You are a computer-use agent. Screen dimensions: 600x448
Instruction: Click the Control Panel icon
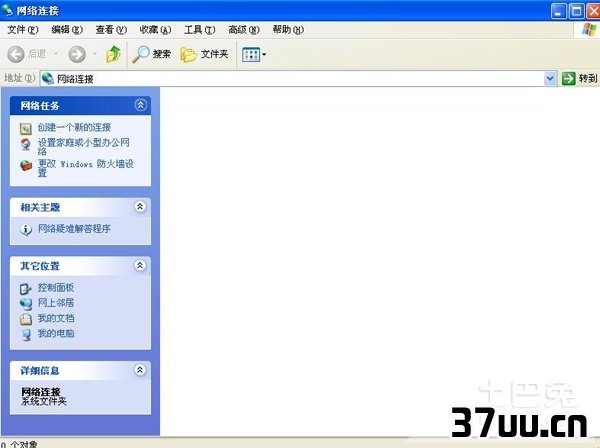click(26, 288)
